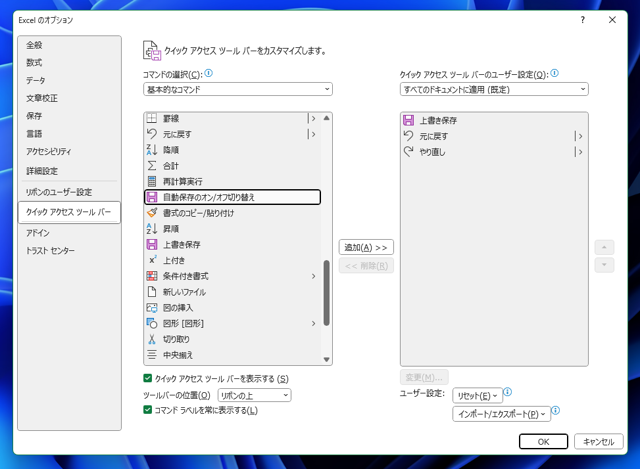Image resolution: width=640 pixels, height=469 pixels.
Task: Click the command list scrollbar thumb
Action: click(x=326, y=293)
